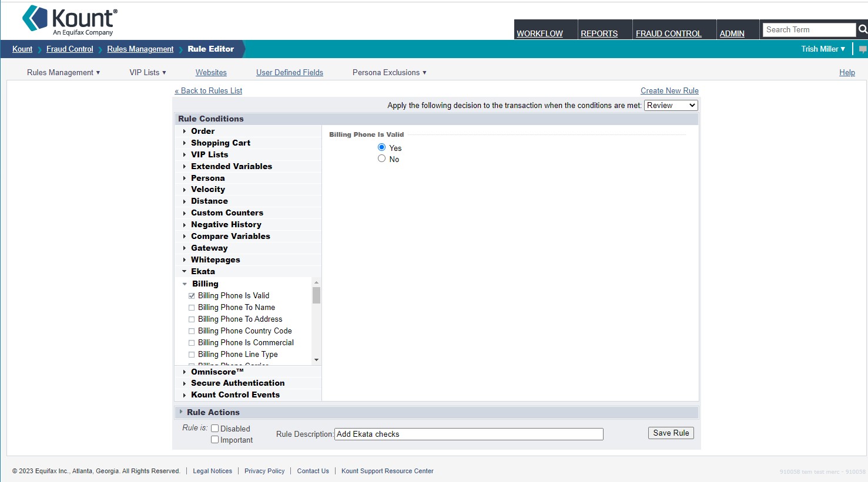
Task: Click the Rules Management breadcrumb link
Action: coord(140,49)
